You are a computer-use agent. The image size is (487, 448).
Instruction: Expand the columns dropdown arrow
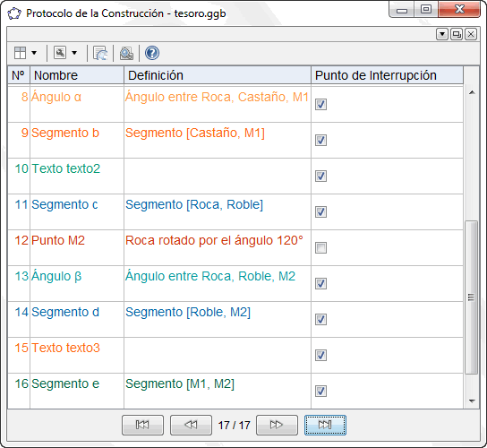pyautogui.click(x=34, y=53)
